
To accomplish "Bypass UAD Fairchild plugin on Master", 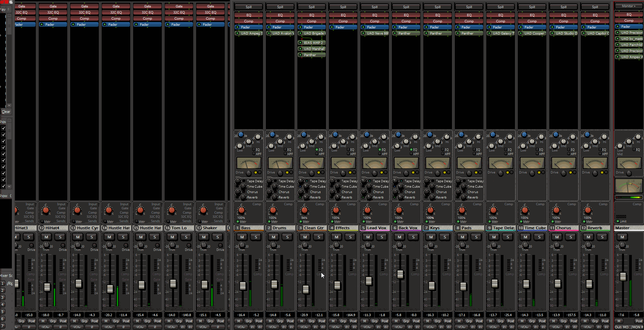I will (x=618, y=45).
